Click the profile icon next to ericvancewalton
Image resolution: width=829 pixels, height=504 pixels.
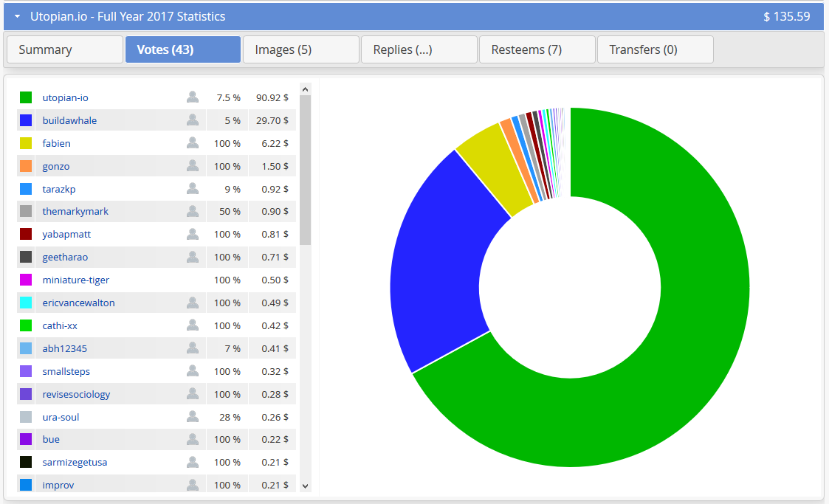pyautogui.click(x=193, y=303)
